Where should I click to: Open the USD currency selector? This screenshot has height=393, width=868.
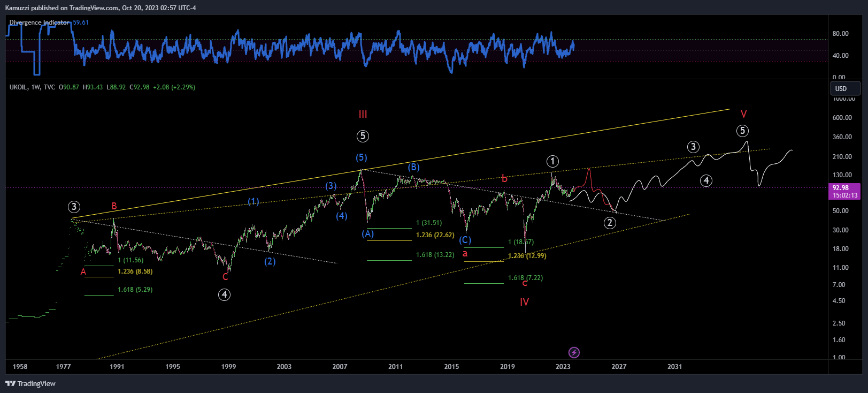point(845,88)
